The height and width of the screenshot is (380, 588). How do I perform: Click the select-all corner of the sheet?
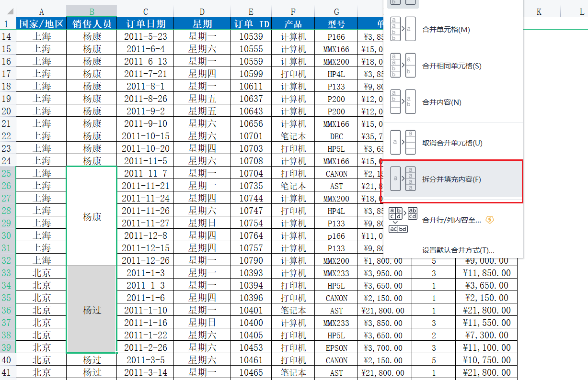tap(8, 11)
